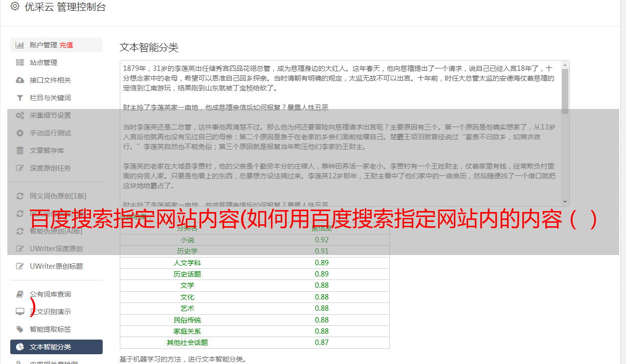Click the 文化 category cell
This screenshot has height=364, width=626.
(x=187, y=297)
